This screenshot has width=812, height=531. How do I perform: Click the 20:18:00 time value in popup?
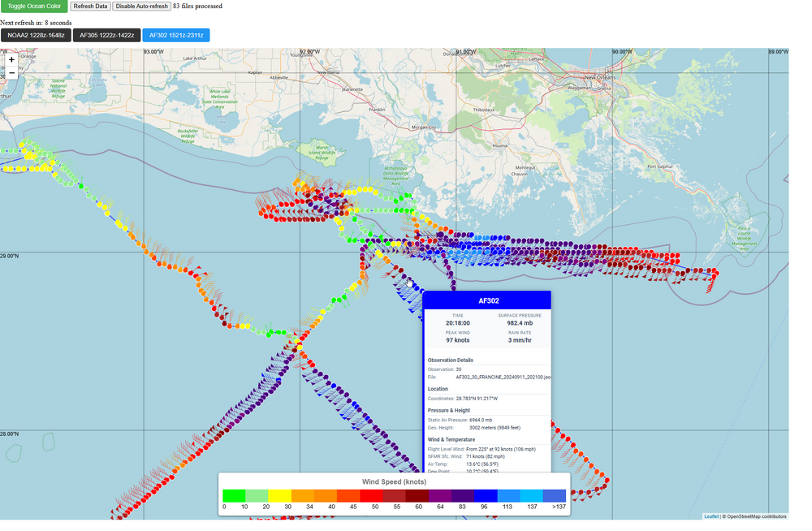click(x=457, y=323)
